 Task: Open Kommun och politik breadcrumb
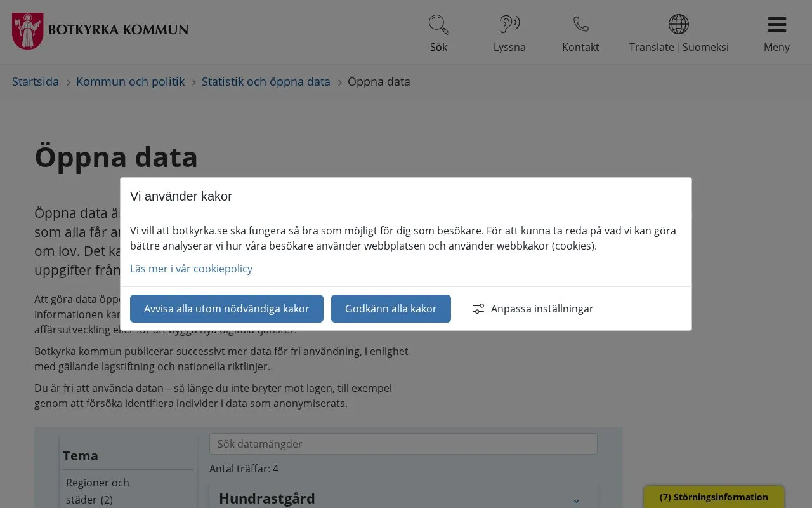click(130, 82)
